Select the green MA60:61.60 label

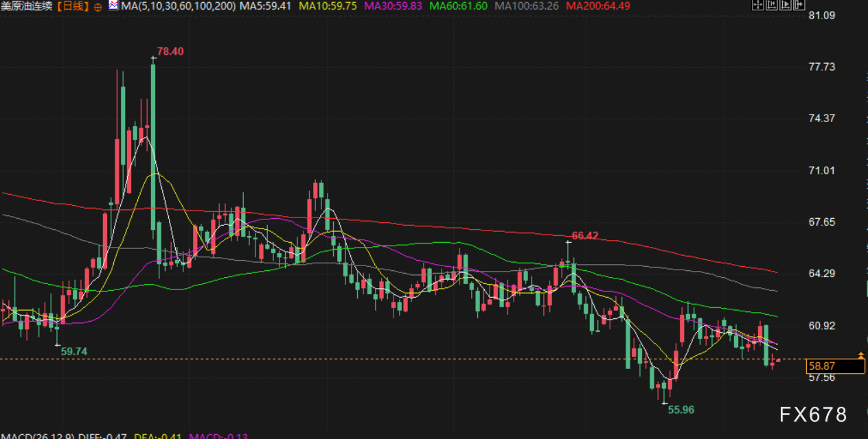(458, 6)
